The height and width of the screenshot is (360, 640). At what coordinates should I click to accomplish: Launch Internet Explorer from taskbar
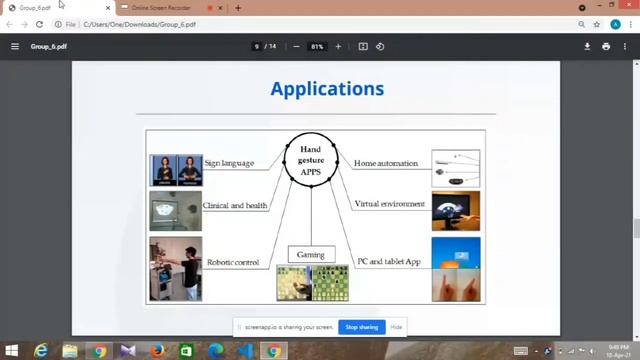(41, 351)
